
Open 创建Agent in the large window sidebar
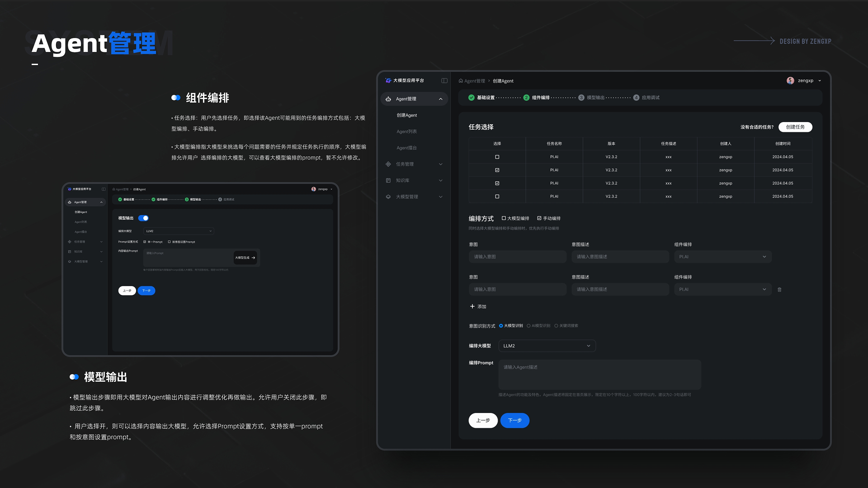[x=407, y=115]
